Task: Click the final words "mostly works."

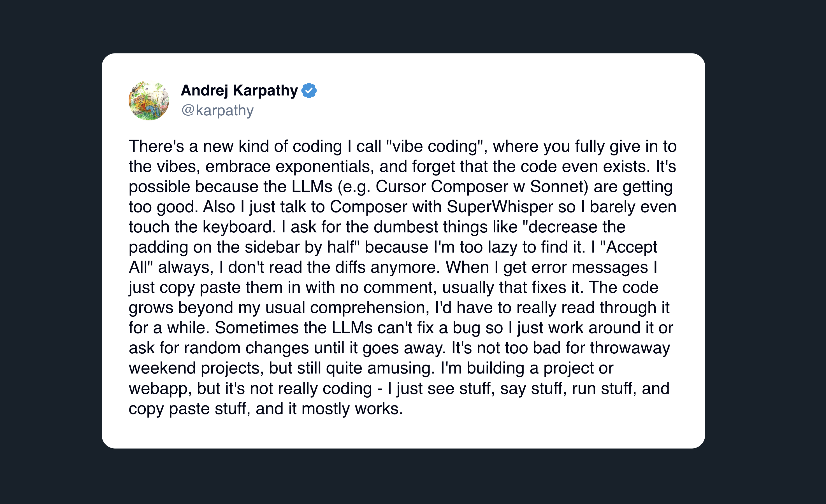Action: coord(352,409)
